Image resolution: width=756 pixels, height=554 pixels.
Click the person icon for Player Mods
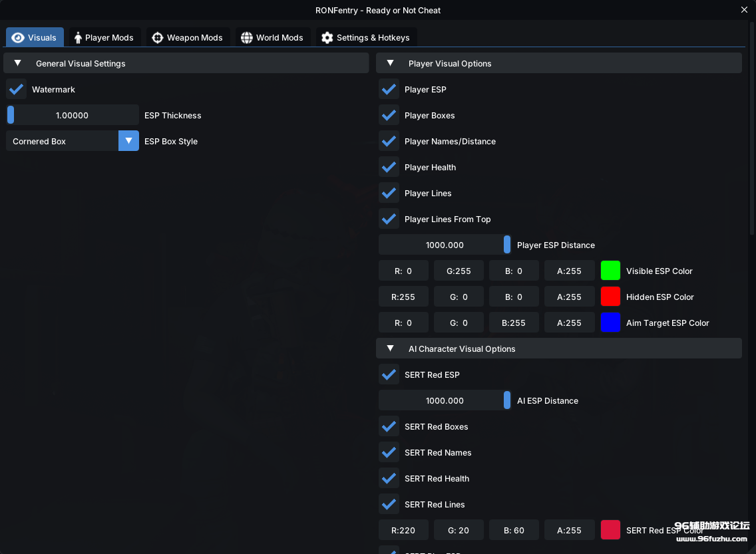(x=78, y=38)
